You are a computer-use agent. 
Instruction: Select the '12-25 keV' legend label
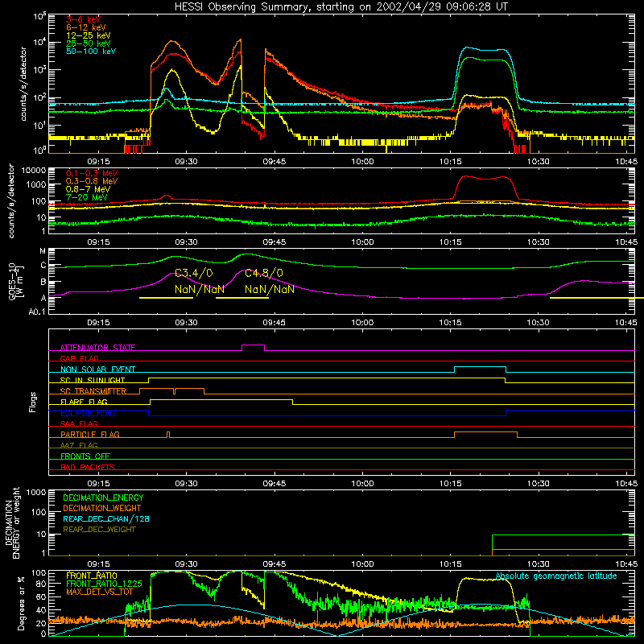coord(89,35)
